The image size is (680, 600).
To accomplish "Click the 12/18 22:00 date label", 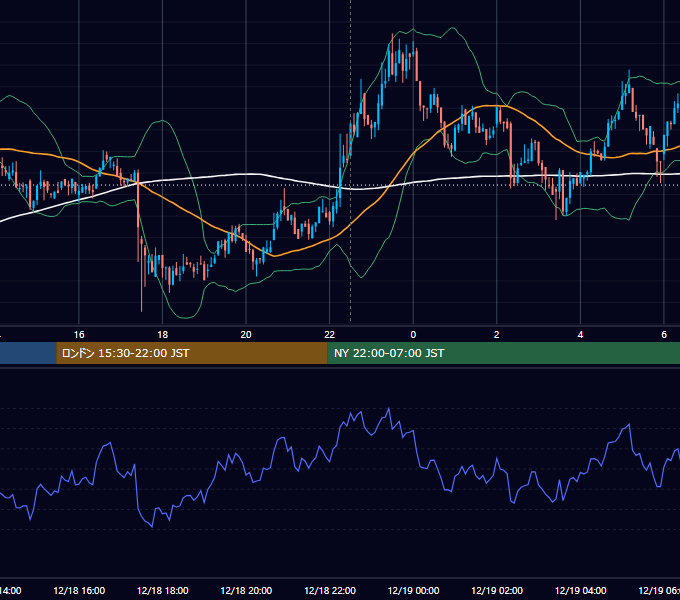I will [x=330, y=590].
